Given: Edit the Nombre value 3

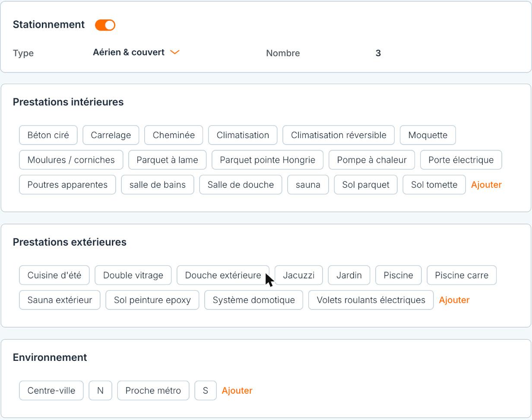Looking at the screenshot, I should pyautogui.click(x=378, y=53).
